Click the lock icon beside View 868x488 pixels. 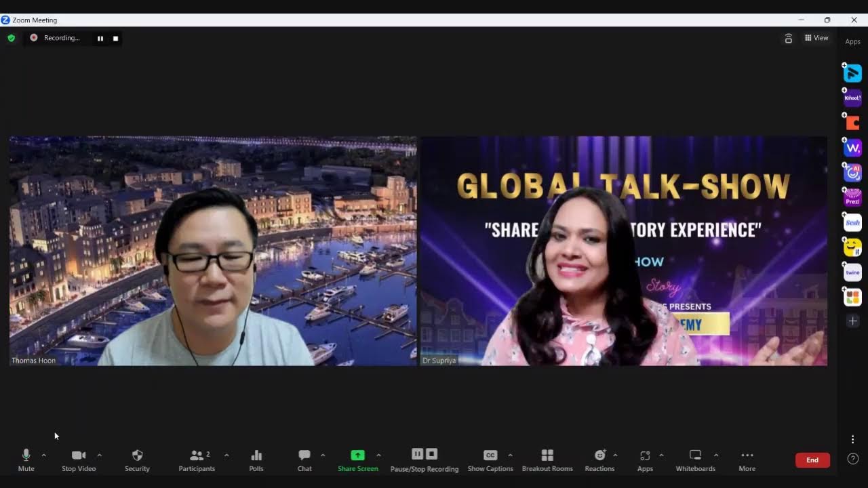(788, 39)
